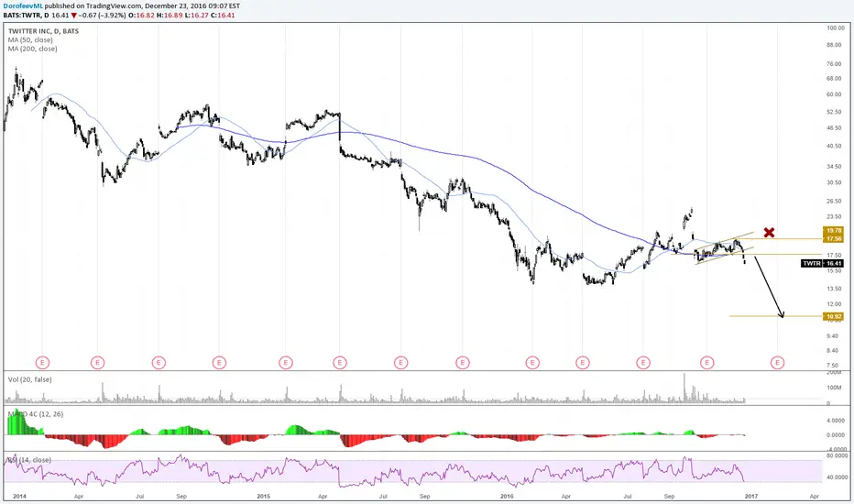Image resolution: width=854 pixels, height=504 pixels.
Task: Click the 60.00 price axis label
Action: click(x=834, y=94)
